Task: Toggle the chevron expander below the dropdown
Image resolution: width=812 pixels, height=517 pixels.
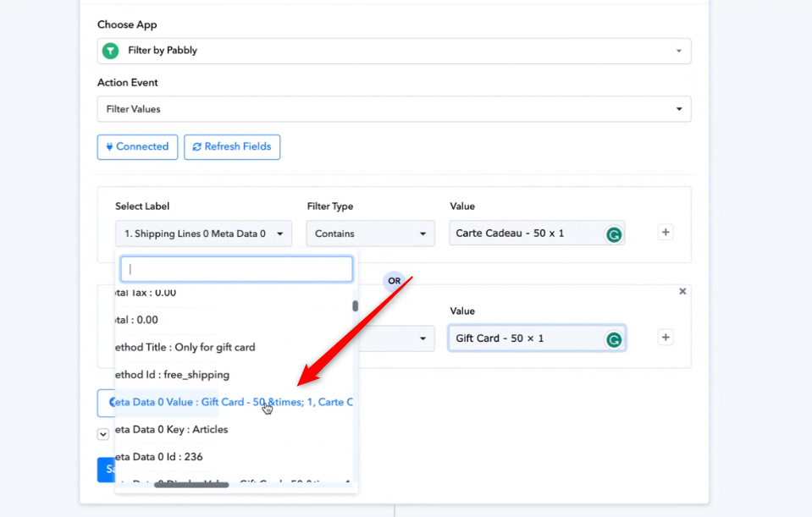Action: pos(103,434)
